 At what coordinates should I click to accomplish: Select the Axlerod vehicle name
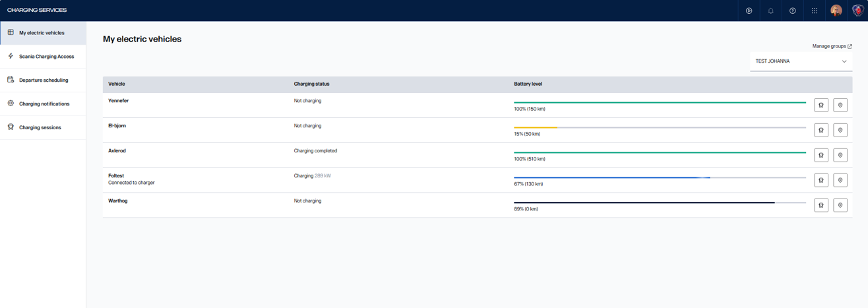click(117, 151)
